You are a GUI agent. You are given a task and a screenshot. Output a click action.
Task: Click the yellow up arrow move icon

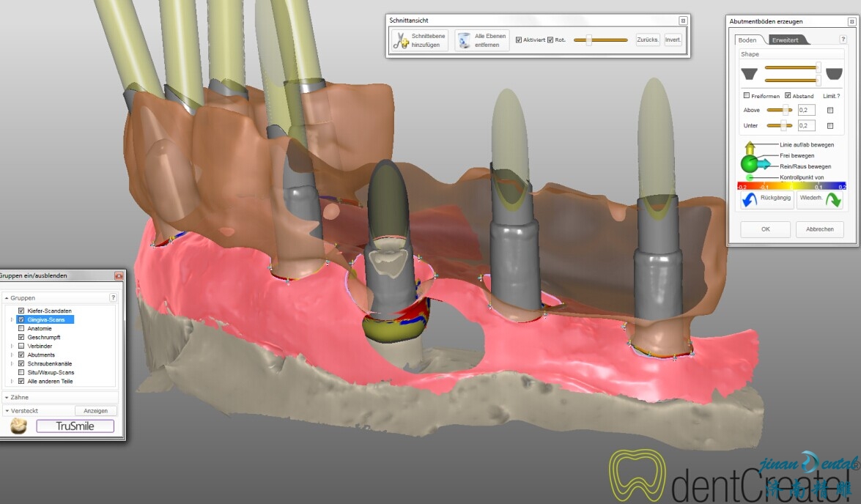tap(750, 147)
